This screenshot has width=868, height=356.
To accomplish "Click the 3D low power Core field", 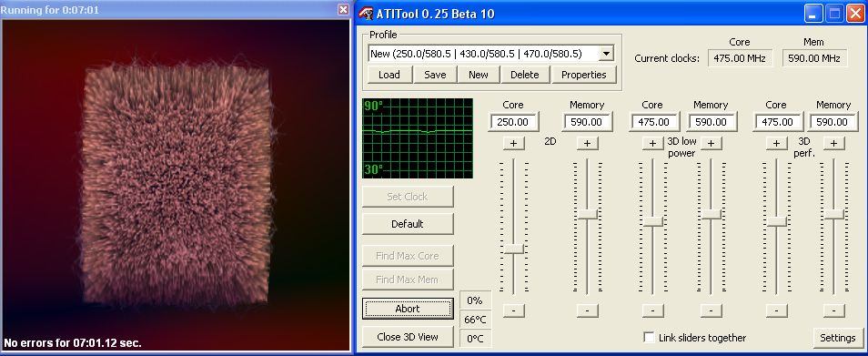I will [x=654, y=122].
